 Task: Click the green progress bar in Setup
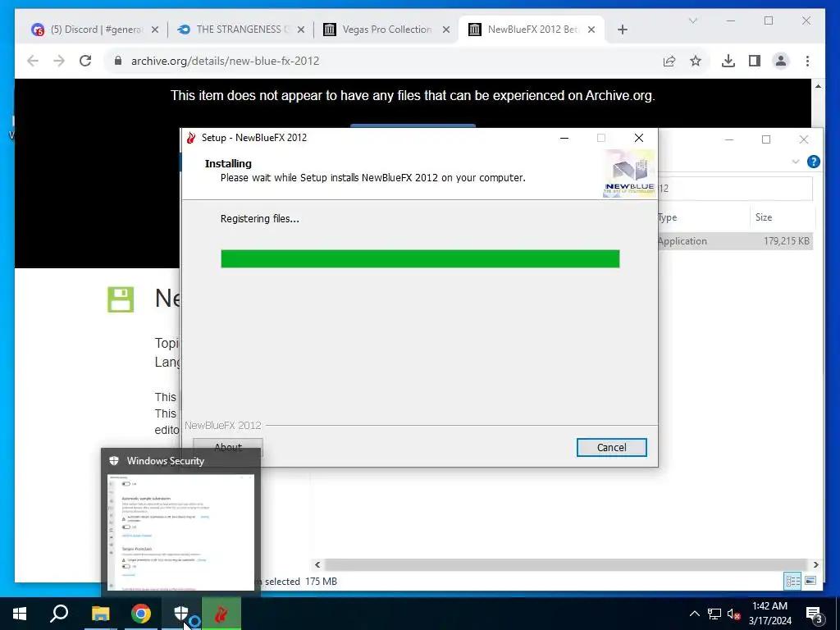click(x=420, y=258)
